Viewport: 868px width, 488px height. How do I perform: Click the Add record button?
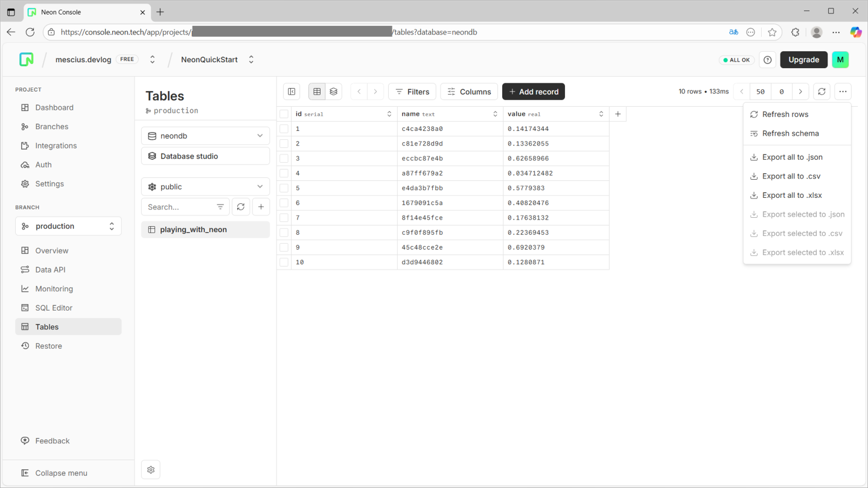pos(533,92)
